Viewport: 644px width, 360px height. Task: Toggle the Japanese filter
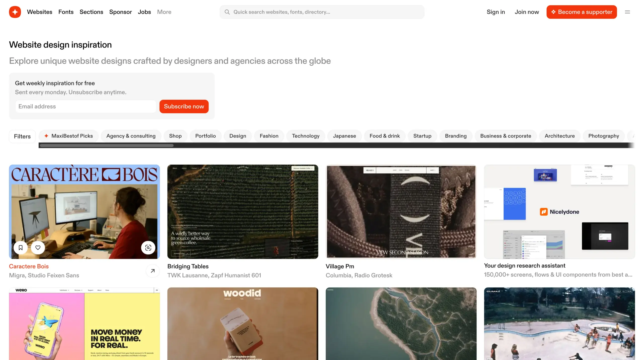point(344,136)
